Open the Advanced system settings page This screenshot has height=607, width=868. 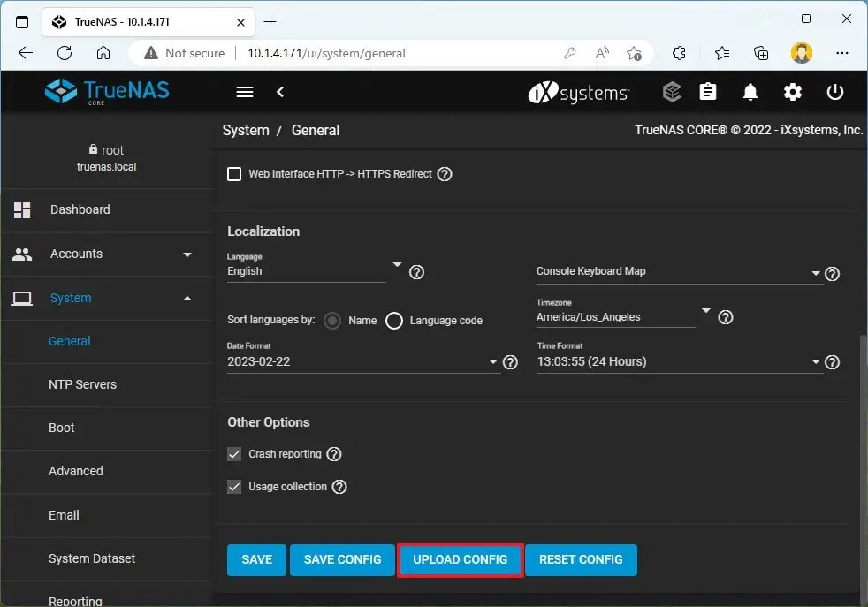tap(75, 471)
